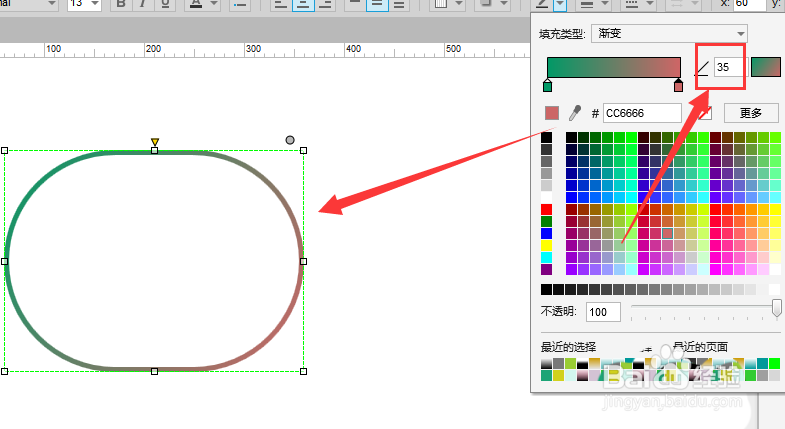
Task: Pick the green recent selection swatch
Action: (x=547, y=375)
